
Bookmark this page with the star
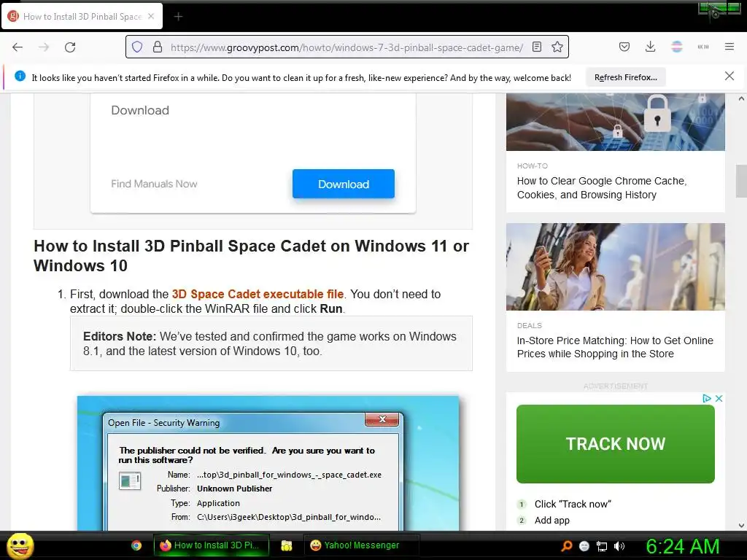point(557,47)
